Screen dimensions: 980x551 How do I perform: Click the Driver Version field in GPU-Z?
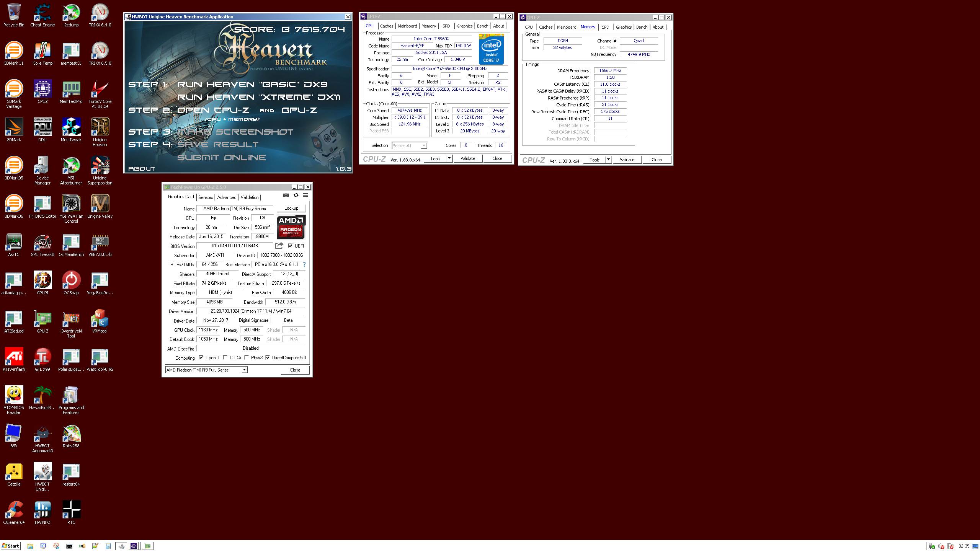tap(251, 311)
